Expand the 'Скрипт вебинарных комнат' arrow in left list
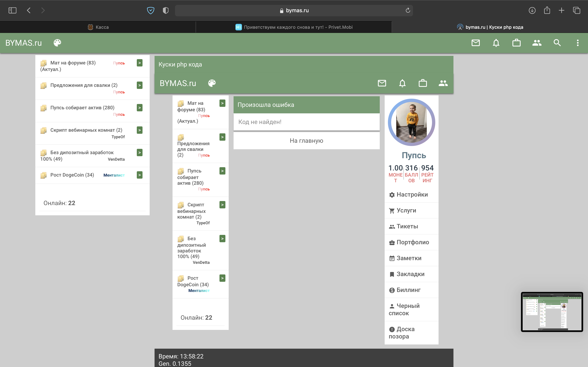 click(139, 130)
